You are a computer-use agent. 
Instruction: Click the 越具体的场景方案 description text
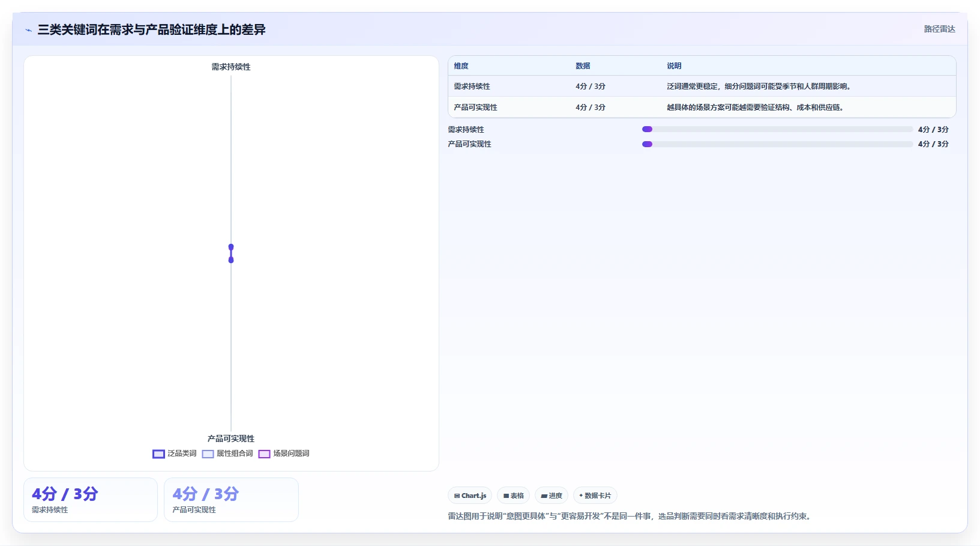(756, 108)
